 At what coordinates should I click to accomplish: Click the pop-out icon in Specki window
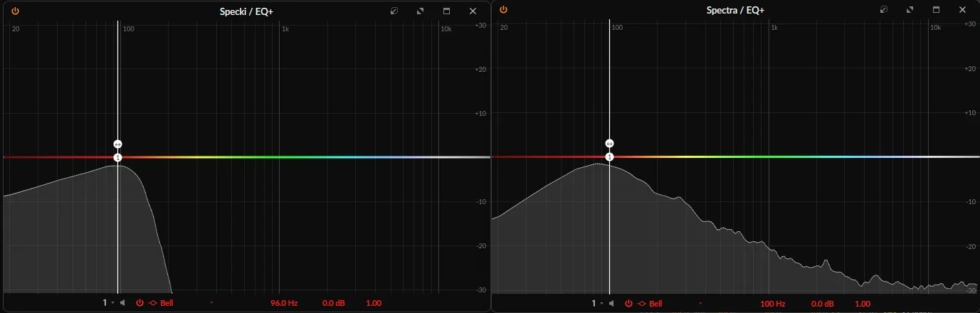pyautogui.click(x=394, y=11)
